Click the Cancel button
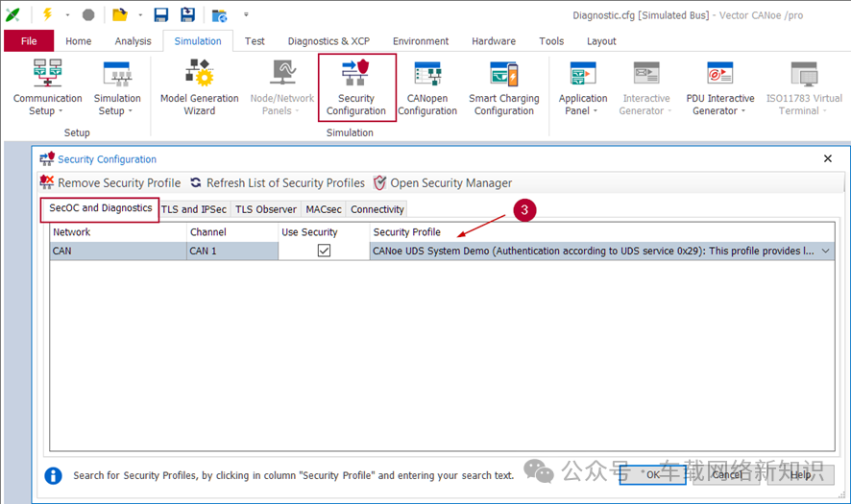This screenshot has height=504, width=851. tap(726, 474)
